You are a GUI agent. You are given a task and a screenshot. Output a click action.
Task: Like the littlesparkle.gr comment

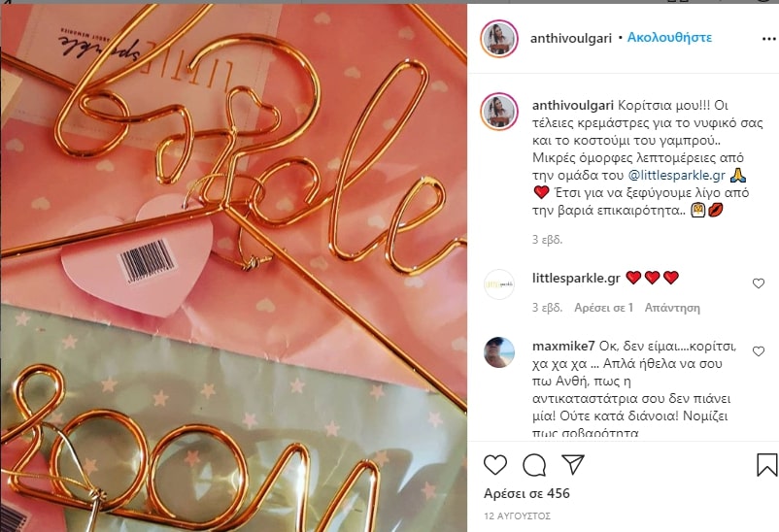pos(759,283)
